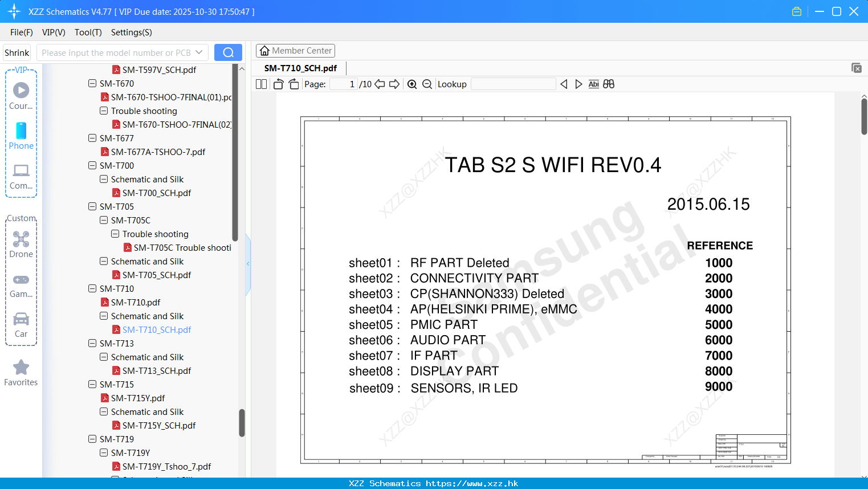
Task: Open SM-T705_SCH.pdf file
Action: pos(151,275)
